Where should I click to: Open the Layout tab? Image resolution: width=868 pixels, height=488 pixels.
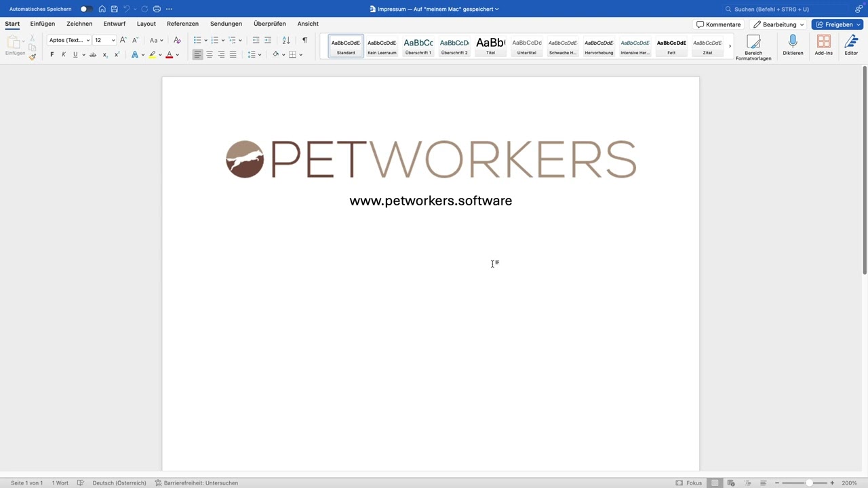tap(146, 24)
